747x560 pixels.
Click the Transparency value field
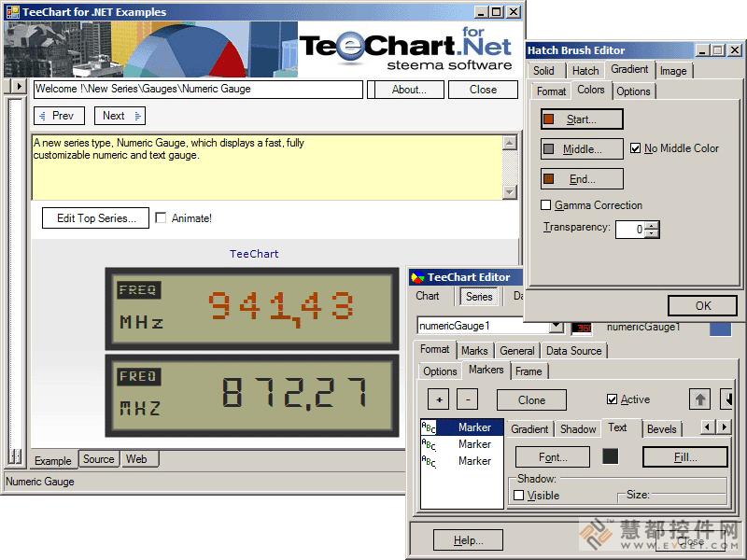click(631, 230)
